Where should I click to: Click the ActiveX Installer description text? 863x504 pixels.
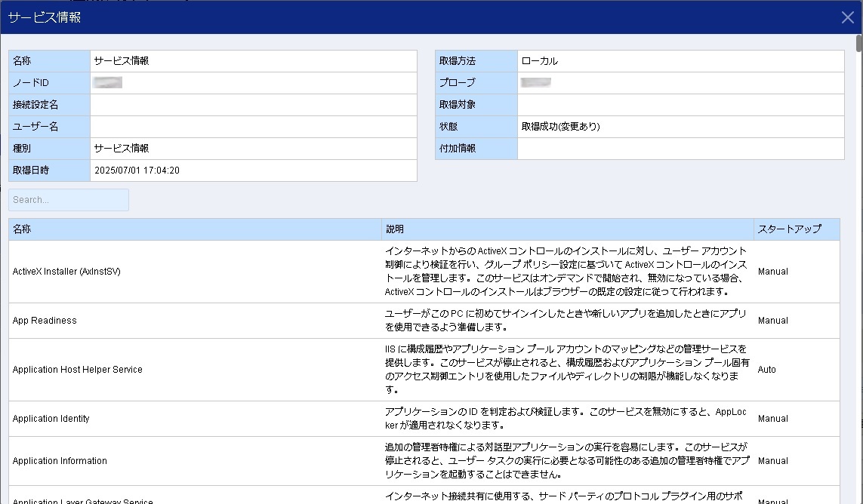coord(566,272)
